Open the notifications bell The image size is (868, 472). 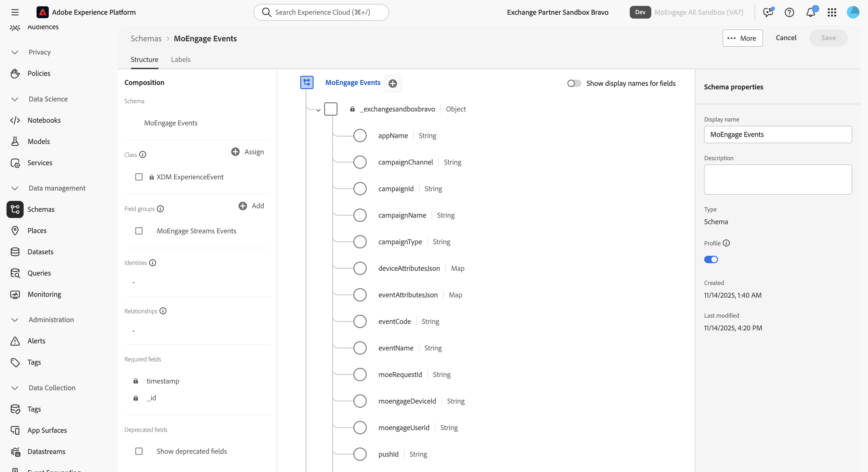810,12
